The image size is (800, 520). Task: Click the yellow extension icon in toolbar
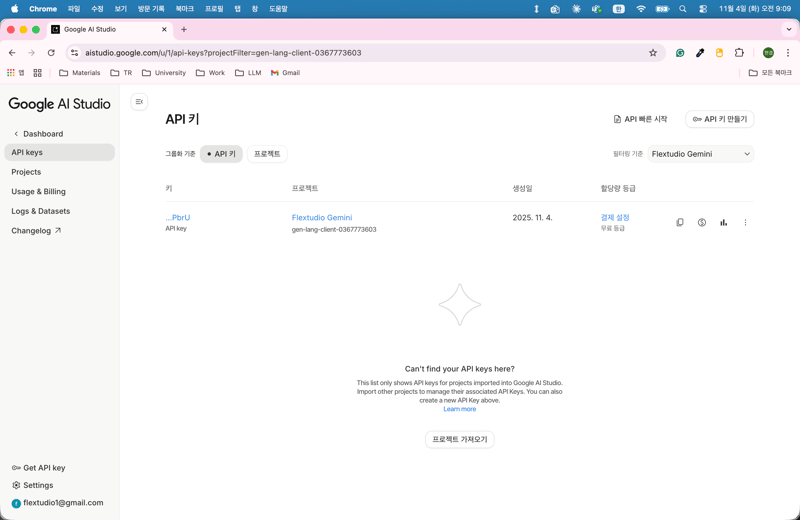click(x=719, y=53)
